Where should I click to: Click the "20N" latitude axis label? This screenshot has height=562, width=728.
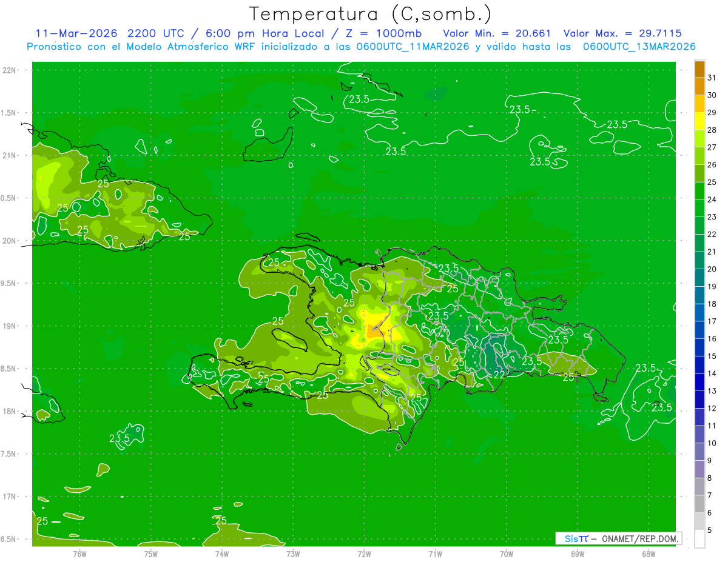pos(9,241)
